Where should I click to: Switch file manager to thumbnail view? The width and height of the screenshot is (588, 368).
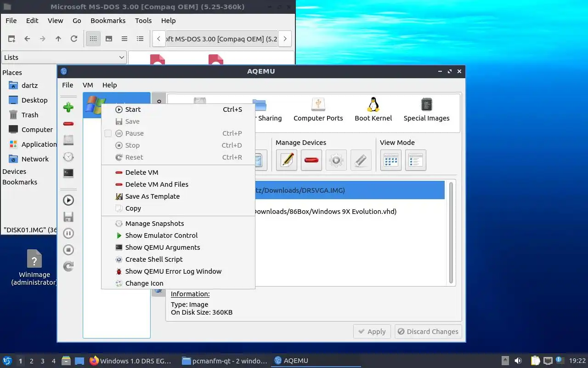coord(109,39)
